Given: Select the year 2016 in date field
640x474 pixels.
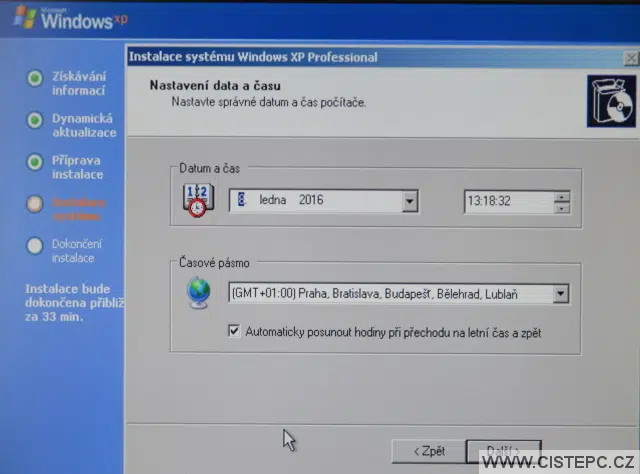Looking at the screenshot, I should click(x=311, y=201).
